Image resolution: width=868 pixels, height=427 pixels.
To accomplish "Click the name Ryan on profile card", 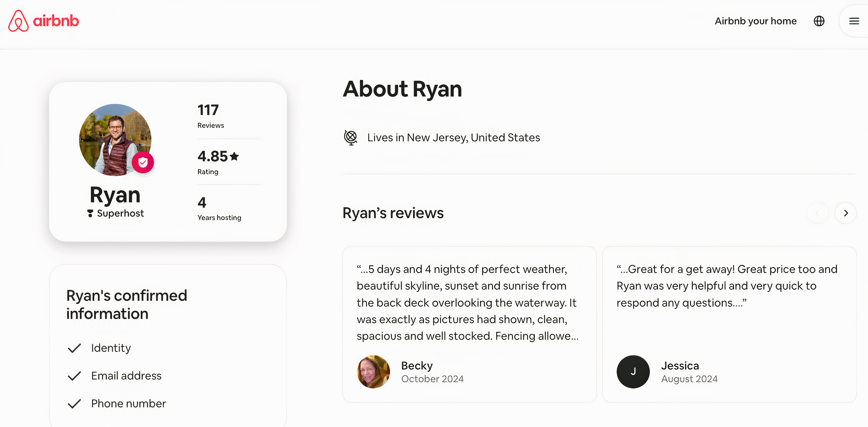I will [115, 195].
